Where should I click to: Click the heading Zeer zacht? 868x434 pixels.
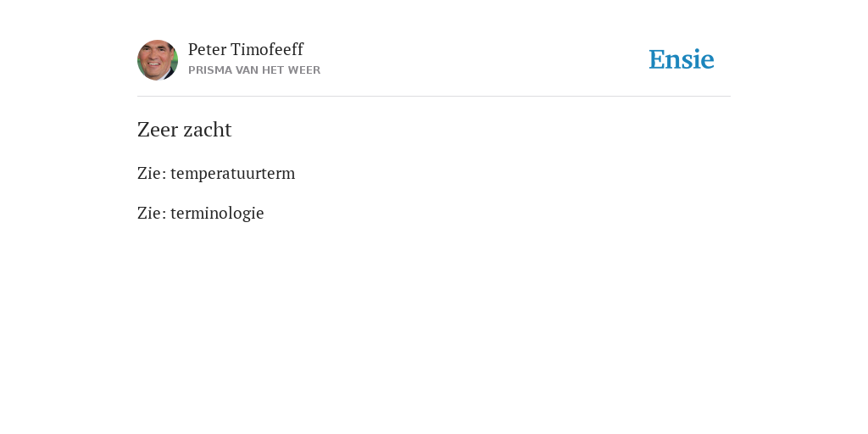click(x=184, y=130)
